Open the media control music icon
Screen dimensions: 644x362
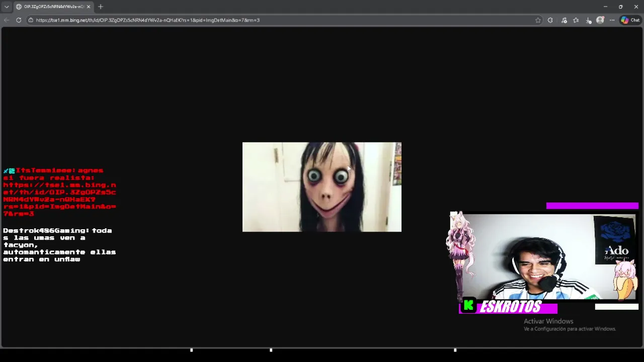coord(564,20)
